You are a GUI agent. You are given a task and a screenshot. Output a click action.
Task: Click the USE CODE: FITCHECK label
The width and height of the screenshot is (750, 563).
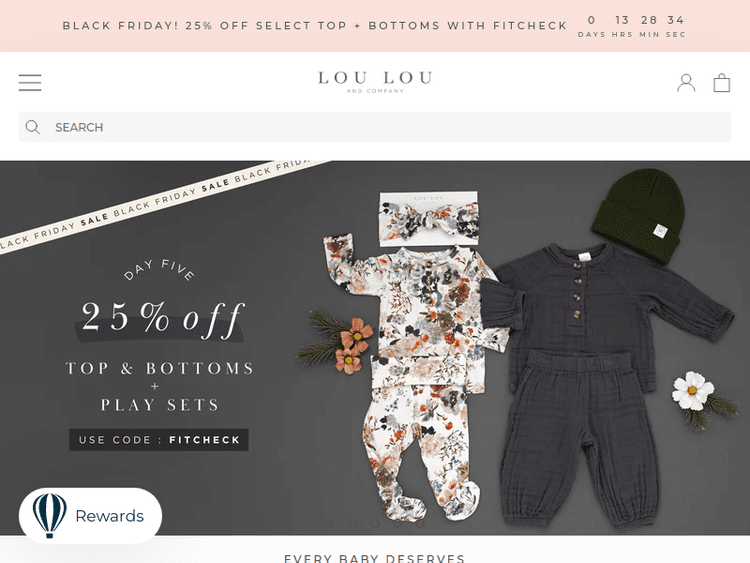click(158, 439)
